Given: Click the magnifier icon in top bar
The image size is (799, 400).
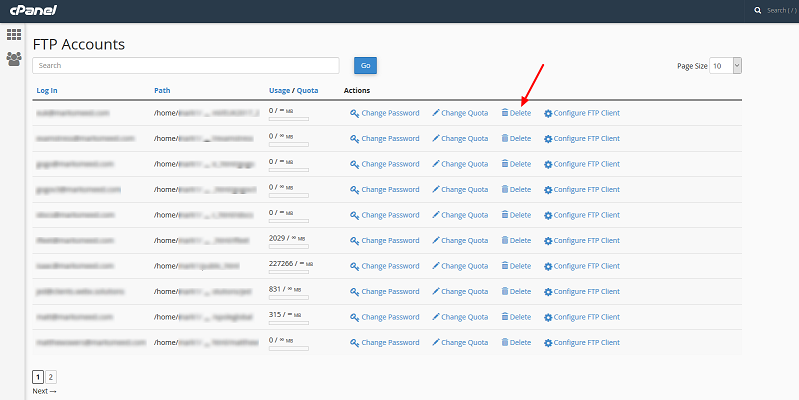Looking at the screenshot, I should coord(758,10).
